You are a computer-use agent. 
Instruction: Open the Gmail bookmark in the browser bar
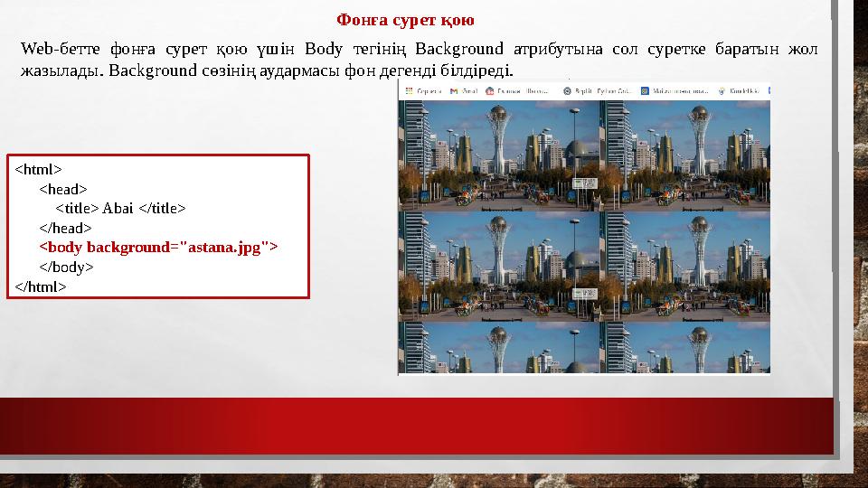tap(464, 90)
